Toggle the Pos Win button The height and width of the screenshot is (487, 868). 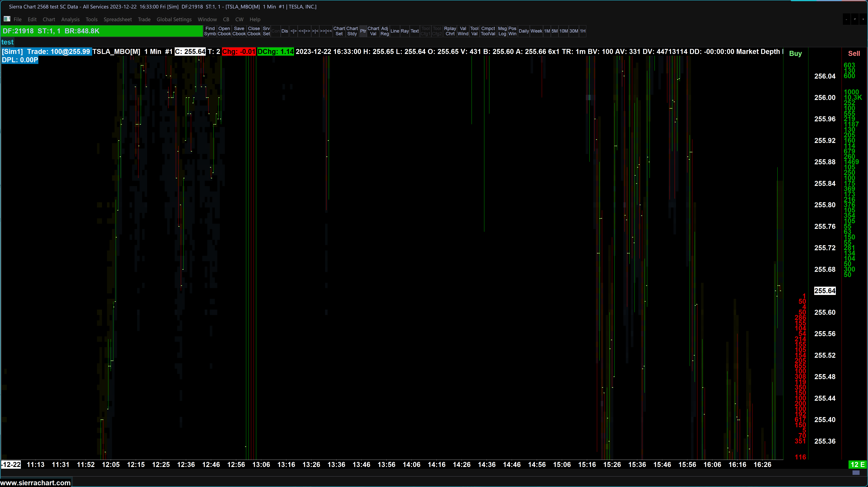coord(512,31)
